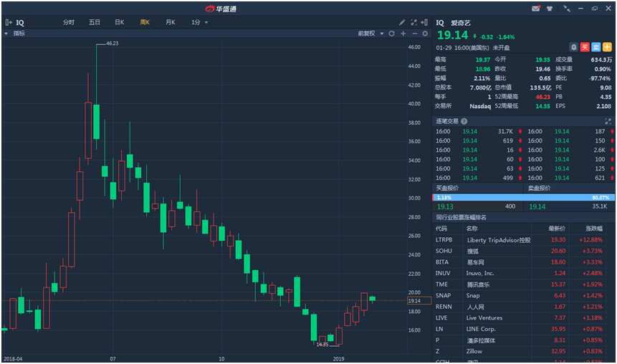Click help icon beside 逐笔交易
Screen dimensions: 617x364
coord(464,121)
